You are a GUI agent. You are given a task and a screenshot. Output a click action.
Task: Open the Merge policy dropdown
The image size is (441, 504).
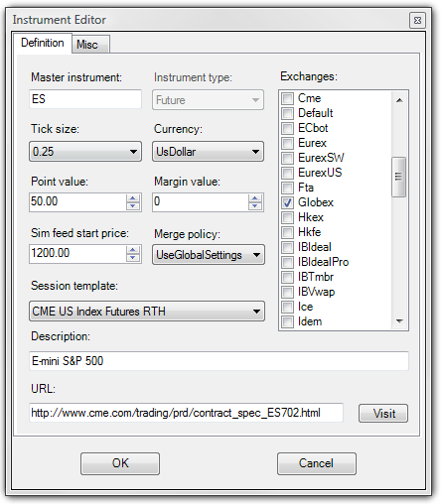(209, 255)
